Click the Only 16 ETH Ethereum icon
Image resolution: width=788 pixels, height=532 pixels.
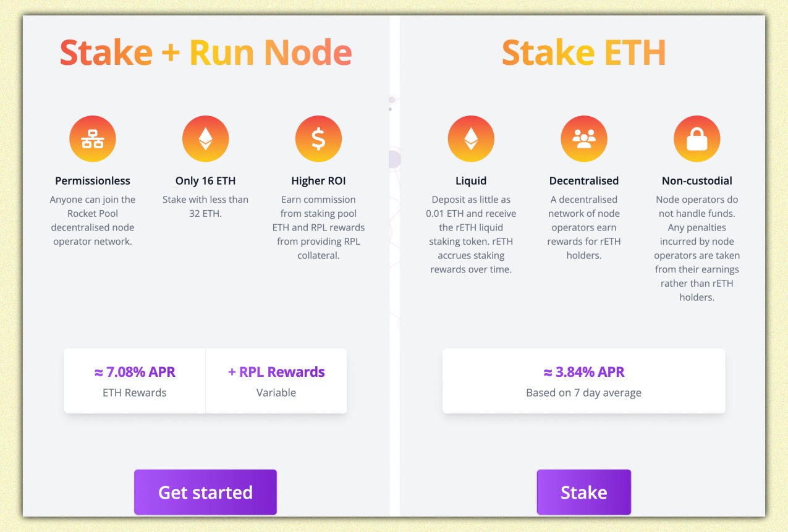click(x=205, y=139)
